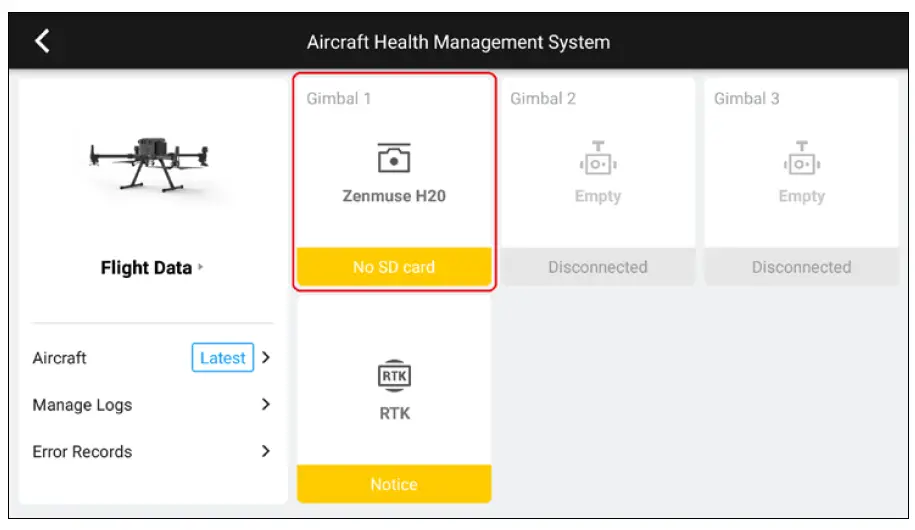Open Flight Data

point(146,268)
